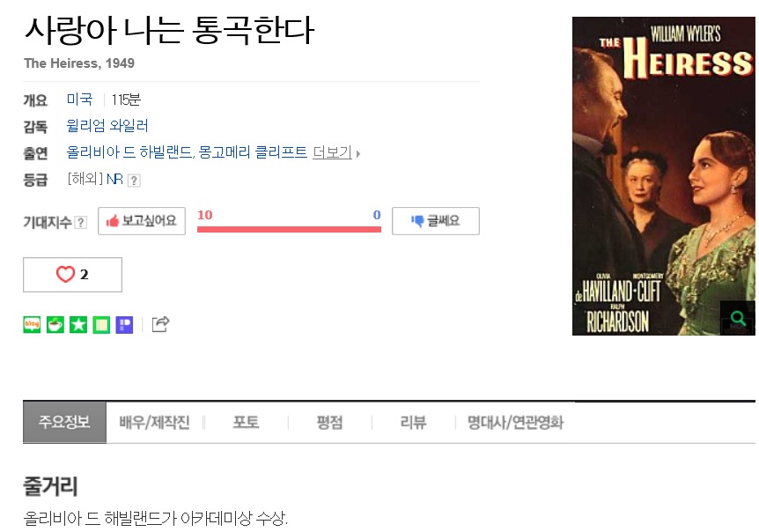Screen dimensions: 759x532
Task: Open the 명대사/연관영화 tab
Action: 515,422
